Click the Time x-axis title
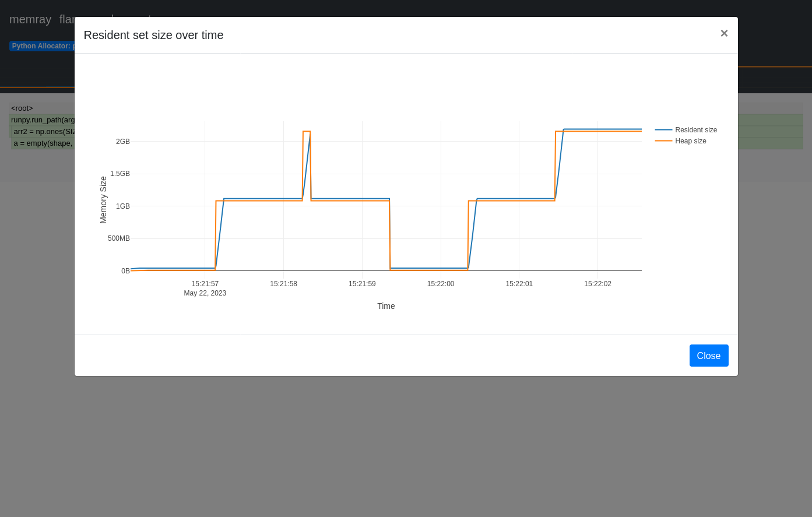Image resolution: width=812 pixels, height=517 pixels. click(x=386, y=306)
